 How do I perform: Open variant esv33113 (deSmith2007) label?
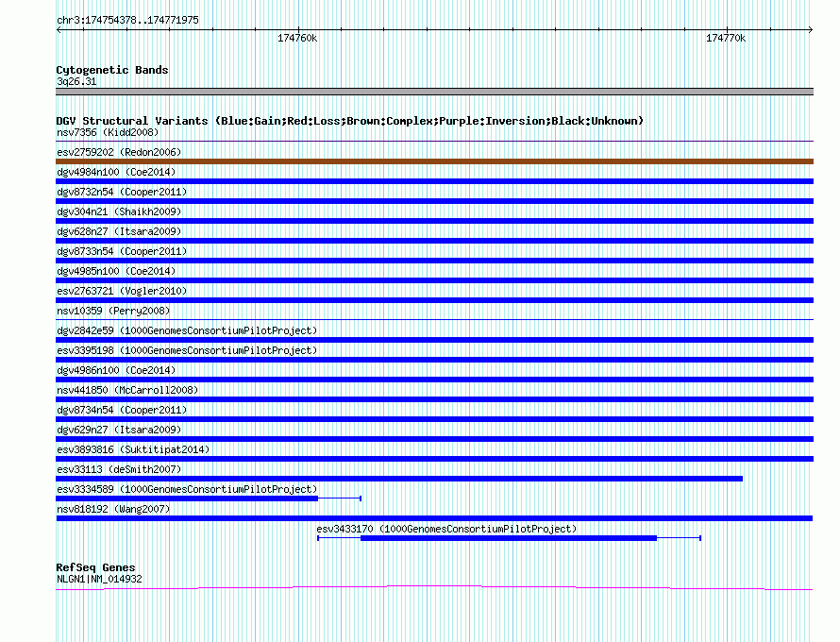119,469
